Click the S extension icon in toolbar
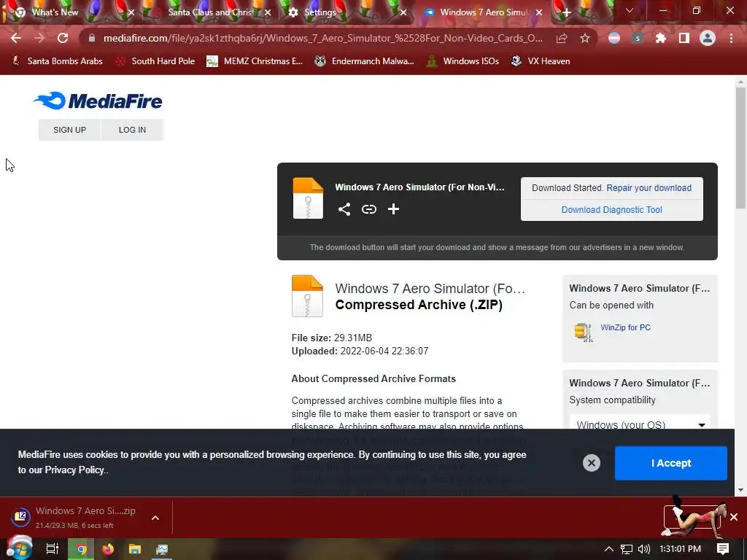 point(638,38)
